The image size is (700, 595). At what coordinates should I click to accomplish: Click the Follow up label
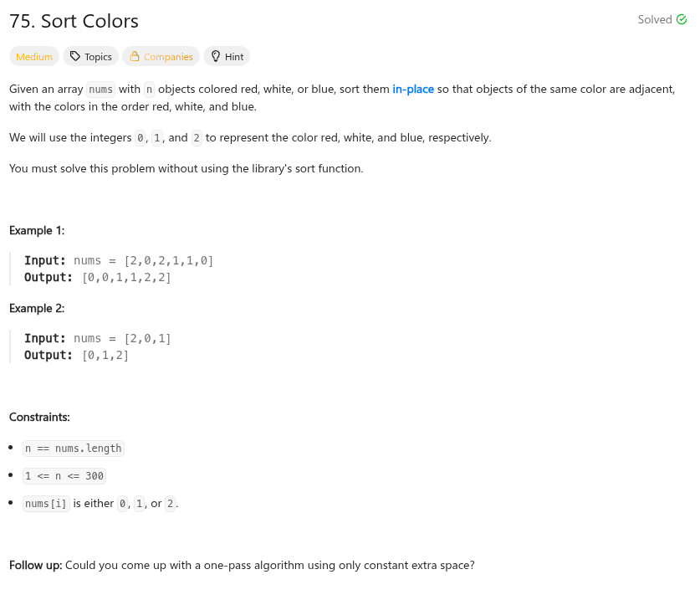[35, 565]
